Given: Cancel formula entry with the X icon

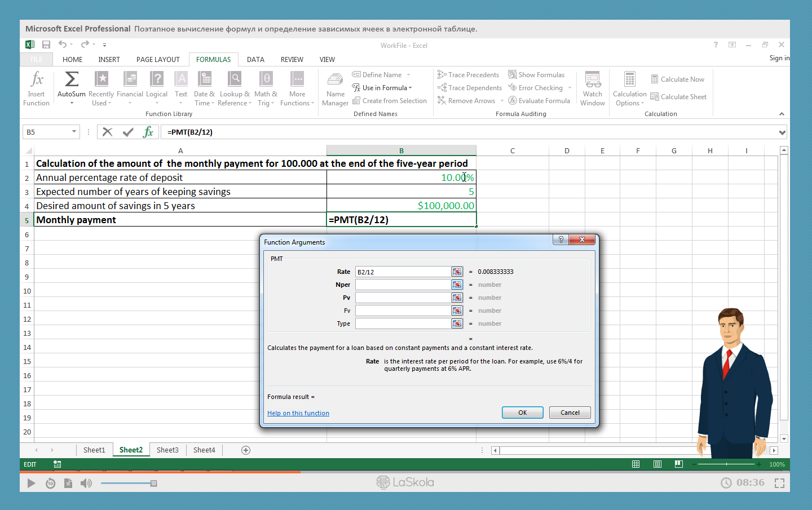Looking at the screenshot, I should click(107, 132).
